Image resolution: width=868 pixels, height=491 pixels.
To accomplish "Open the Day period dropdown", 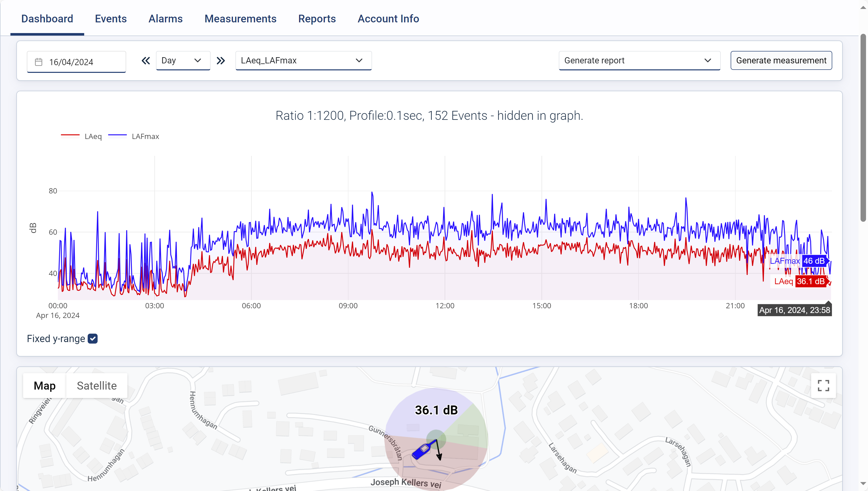I will [x=183, y=61].
